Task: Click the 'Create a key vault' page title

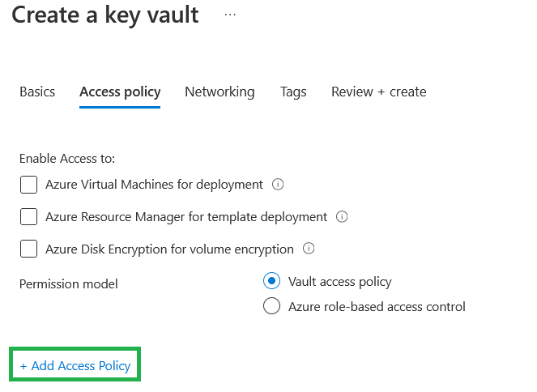Action: [x=105, y=15]
